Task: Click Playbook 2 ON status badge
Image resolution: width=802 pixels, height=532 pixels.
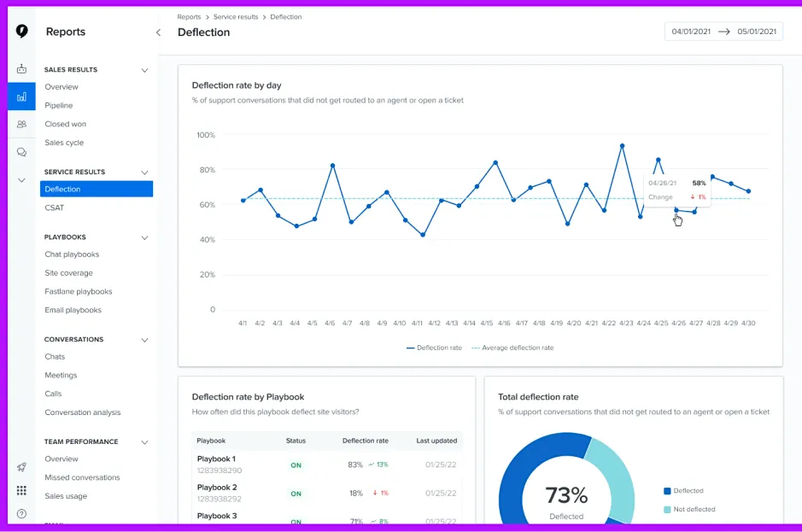Action: (296, 494)
